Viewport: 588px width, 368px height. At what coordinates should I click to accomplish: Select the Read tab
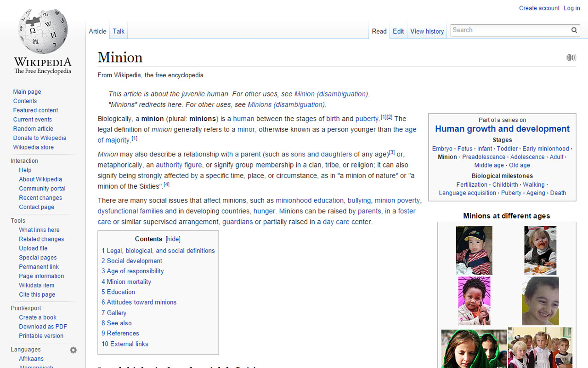pos(379,31)
